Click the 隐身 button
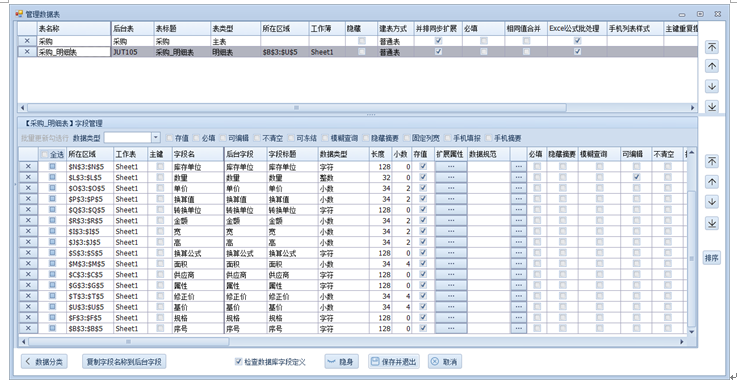Screen dimensions: 737x382 pos(341,361)
